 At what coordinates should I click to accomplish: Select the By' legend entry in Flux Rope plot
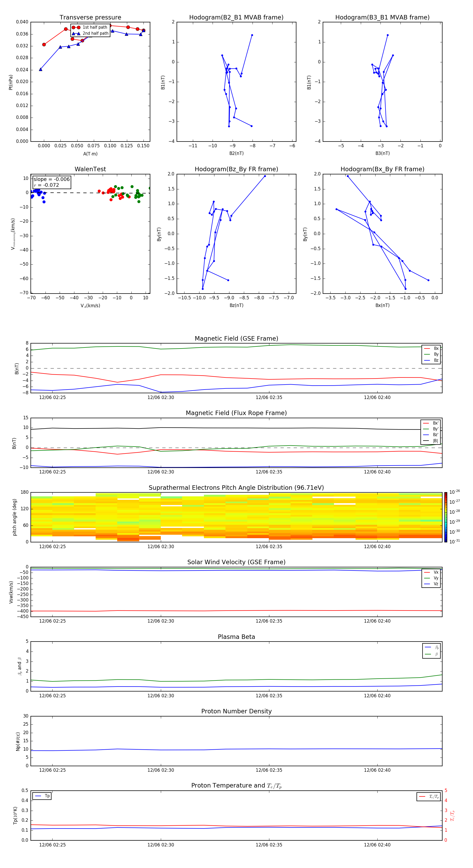pyautogui.click(x=431, y=429)
